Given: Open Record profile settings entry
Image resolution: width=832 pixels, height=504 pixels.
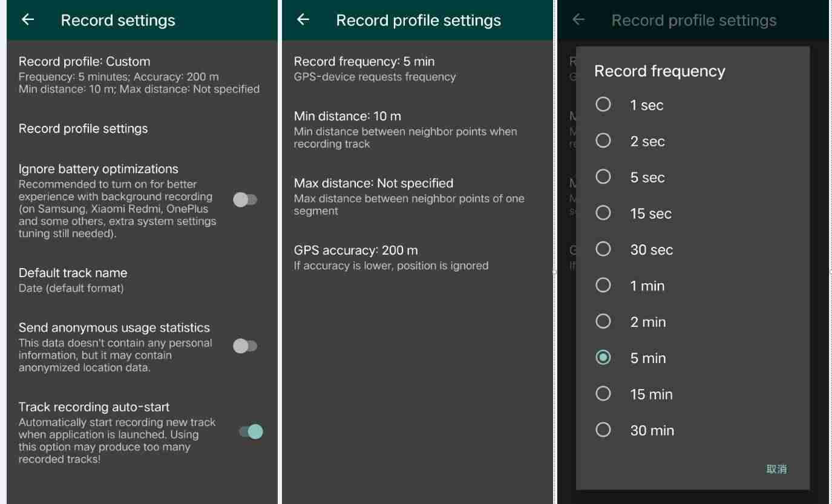Looking at the screenshot, I should tap(142, 128).
